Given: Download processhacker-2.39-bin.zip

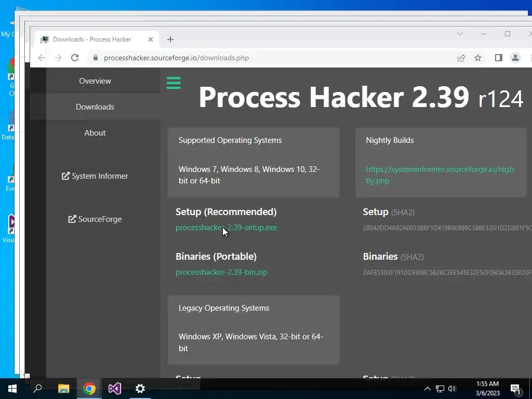Looking at the screenshot, I should coord(221,272).
